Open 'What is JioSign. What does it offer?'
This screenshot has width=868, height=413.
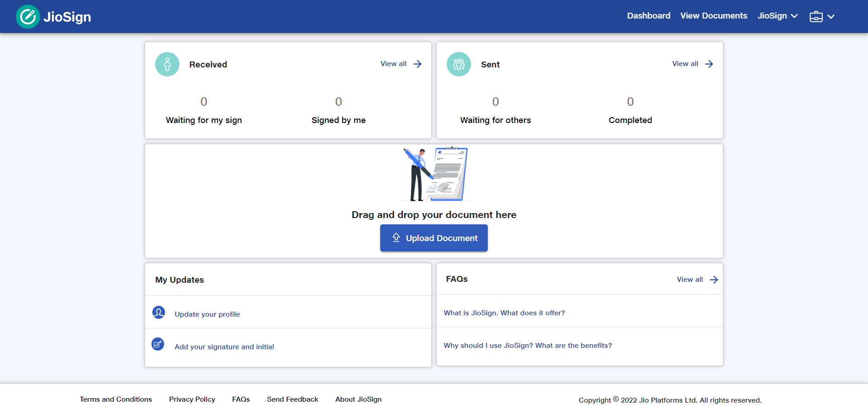coord(504,313)
